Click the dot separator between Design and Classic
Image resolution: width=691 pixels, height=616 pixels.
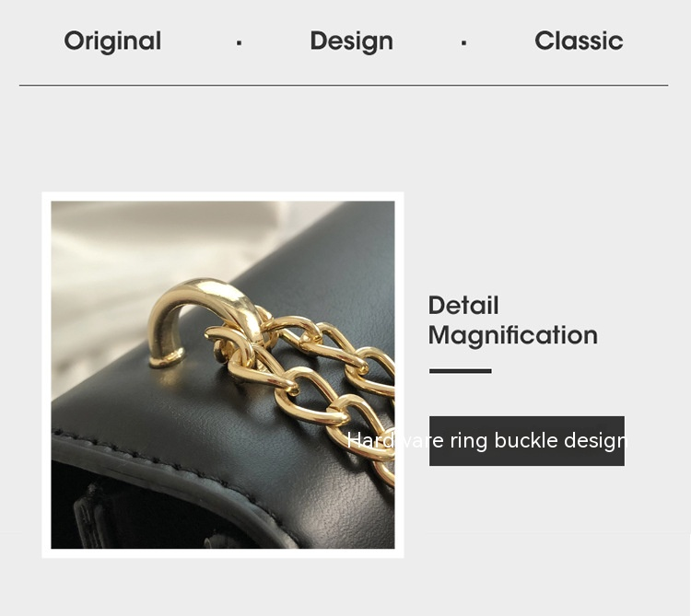tap(463, 43)
